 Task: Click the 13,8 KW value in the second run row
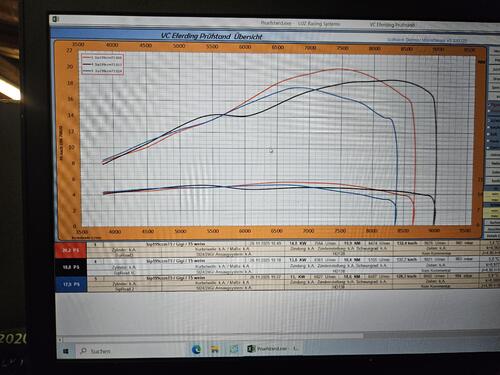298,260
